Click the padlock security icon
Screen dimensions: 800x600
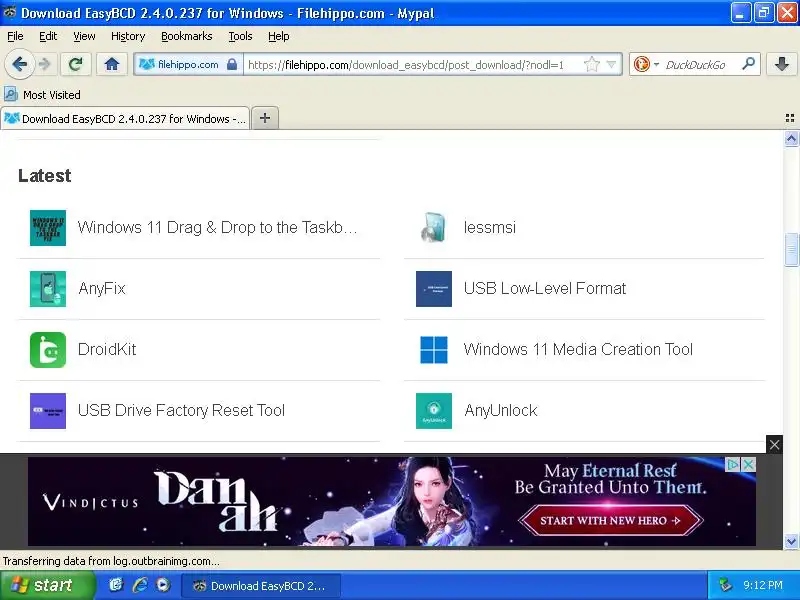232,64
